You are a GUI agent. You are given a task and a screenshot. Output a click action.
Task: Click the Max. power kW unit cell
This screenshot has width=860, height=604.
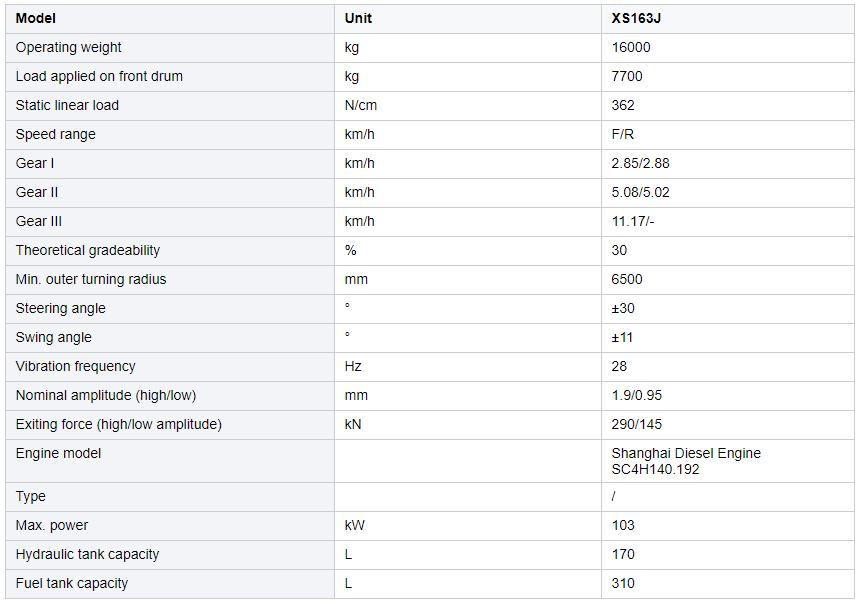pos(353,525)
